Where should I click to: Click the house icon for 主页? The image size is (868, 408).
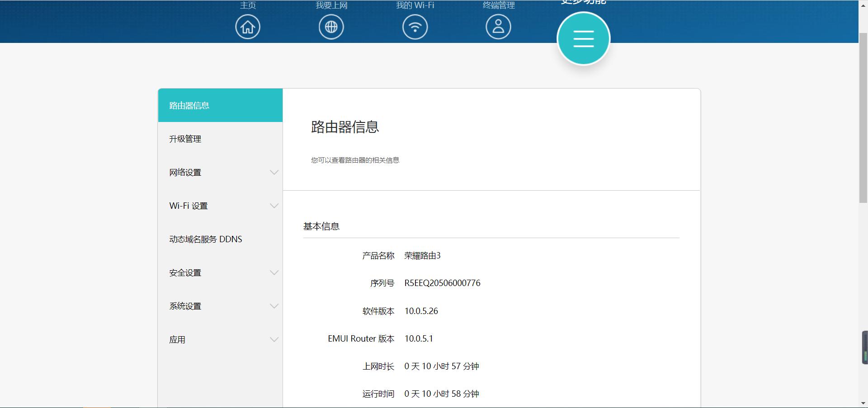(247, 27)
